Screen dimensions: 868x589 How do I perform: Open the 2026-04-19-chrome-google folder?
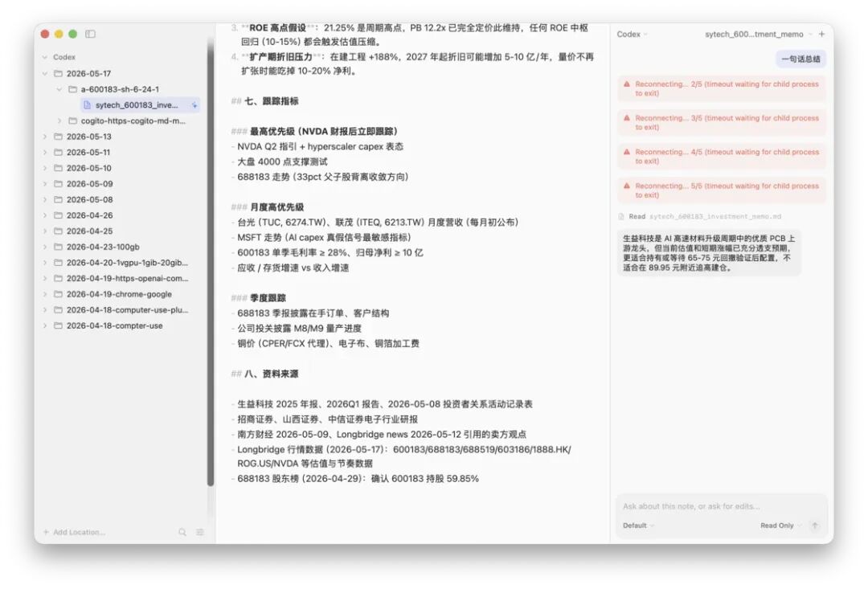click(121, 294)
